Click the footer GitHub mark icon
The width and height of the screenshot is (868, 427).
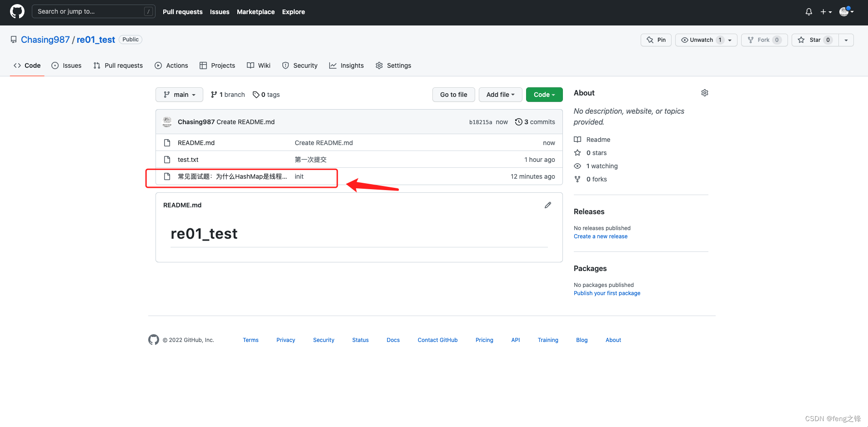pos(154,340)
